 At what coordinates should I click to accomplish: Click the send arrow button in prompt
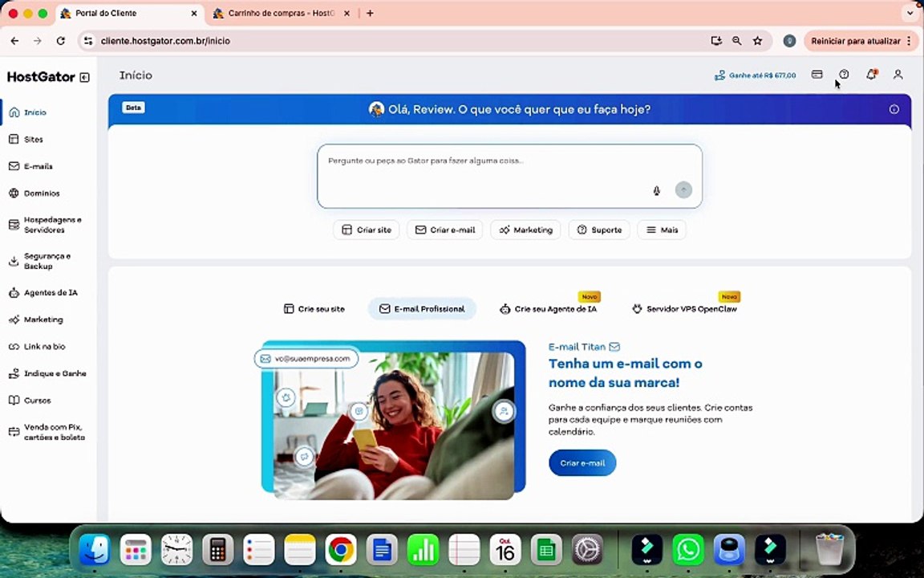pos(683,190)
